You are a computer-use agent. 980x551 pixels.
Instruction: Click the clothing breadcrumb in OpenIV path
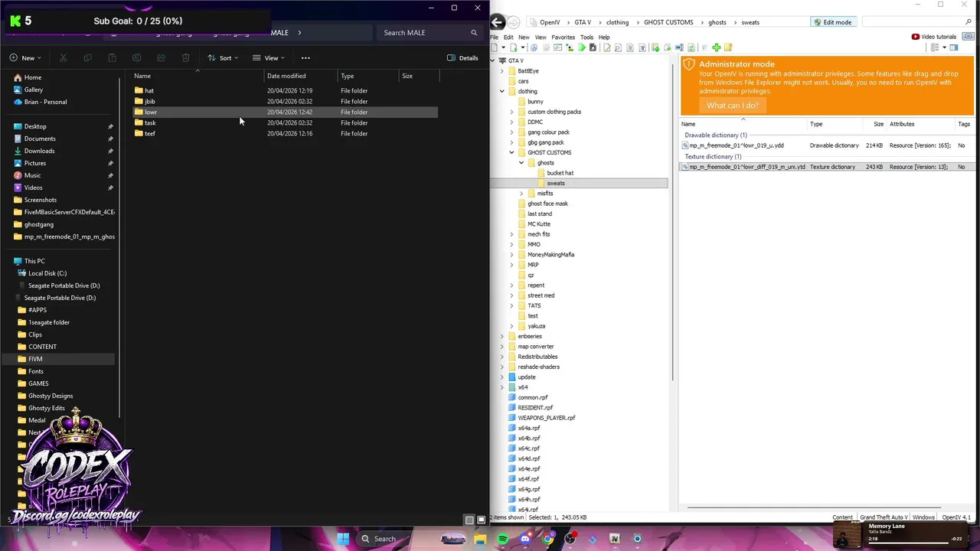point(617,22)
